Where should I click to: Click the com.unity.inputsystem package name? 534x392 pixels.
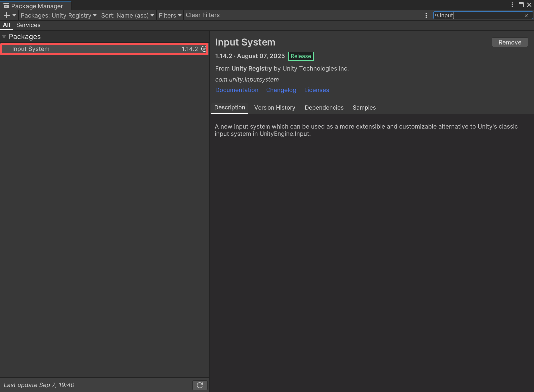247,80
